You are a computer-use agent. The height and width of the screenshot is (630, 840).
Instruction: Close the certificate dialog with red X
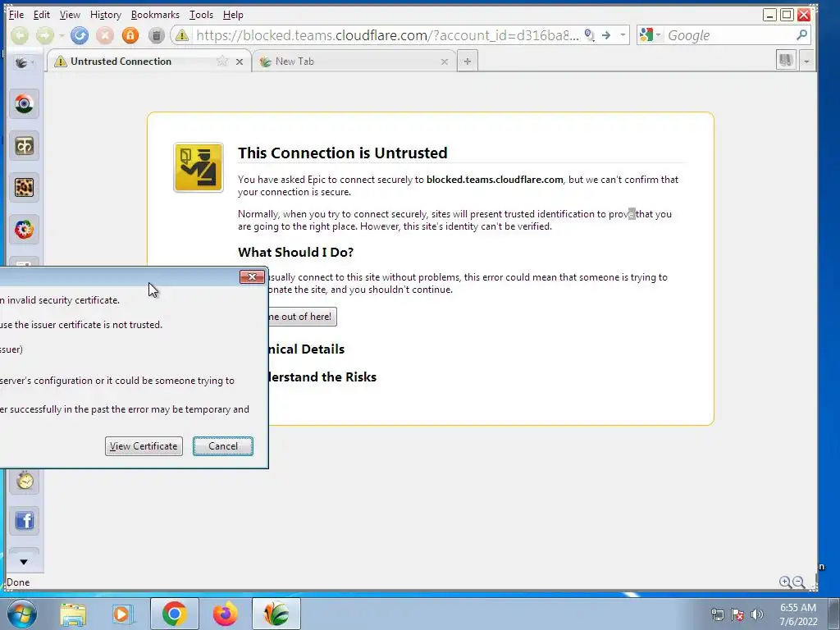click(252, 277)
